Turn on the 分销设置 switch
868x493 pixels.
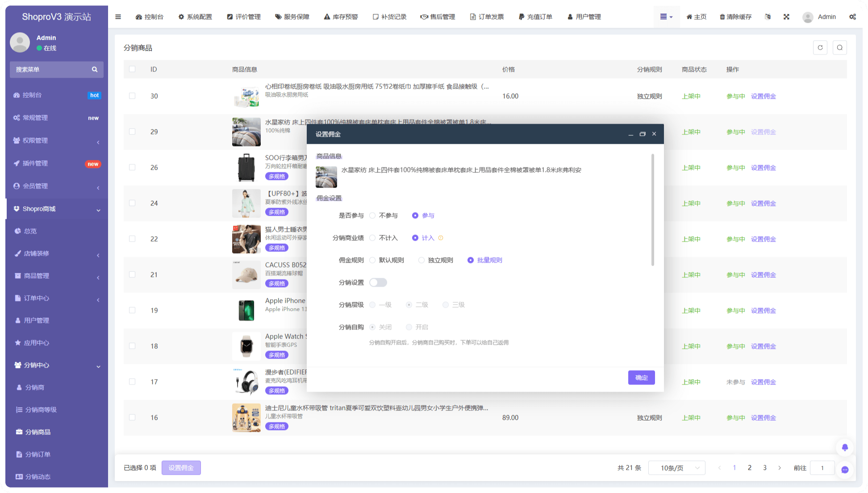[x=378, y=283]
